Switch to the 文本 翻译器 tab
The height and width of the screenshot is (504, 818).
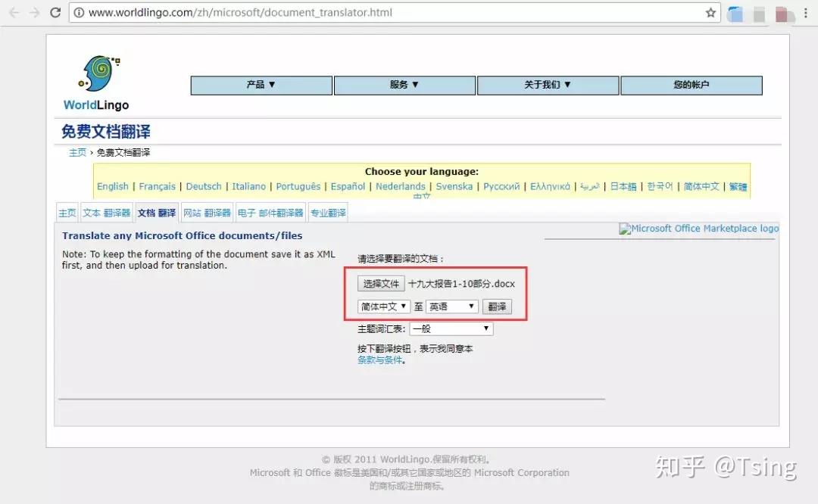click(106, 213)
